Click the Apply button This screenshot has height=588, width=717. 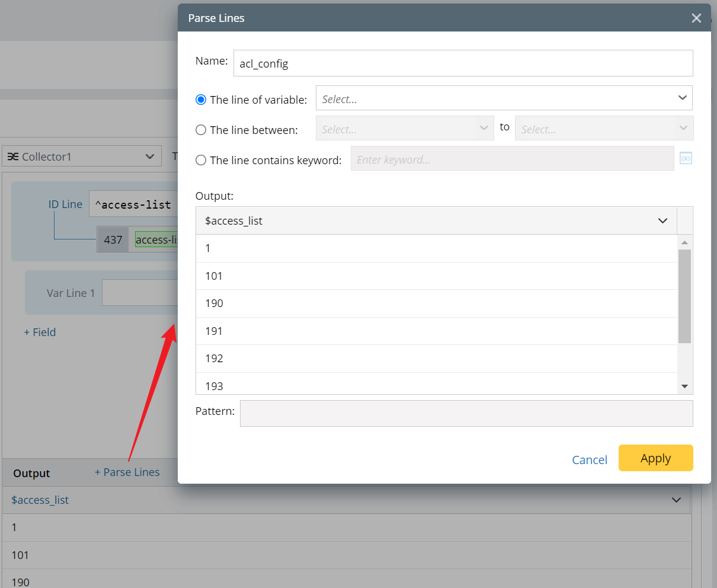point(655,458)
